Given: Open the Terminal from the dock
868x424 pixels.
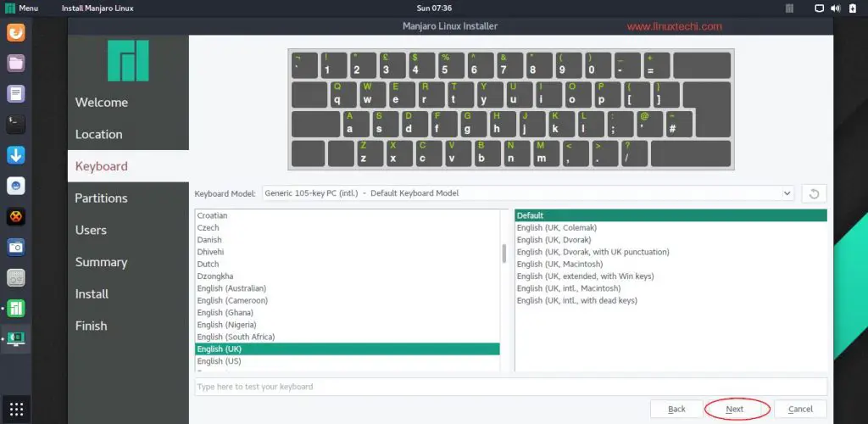Looking at the screenshot, I should (15, 125).
